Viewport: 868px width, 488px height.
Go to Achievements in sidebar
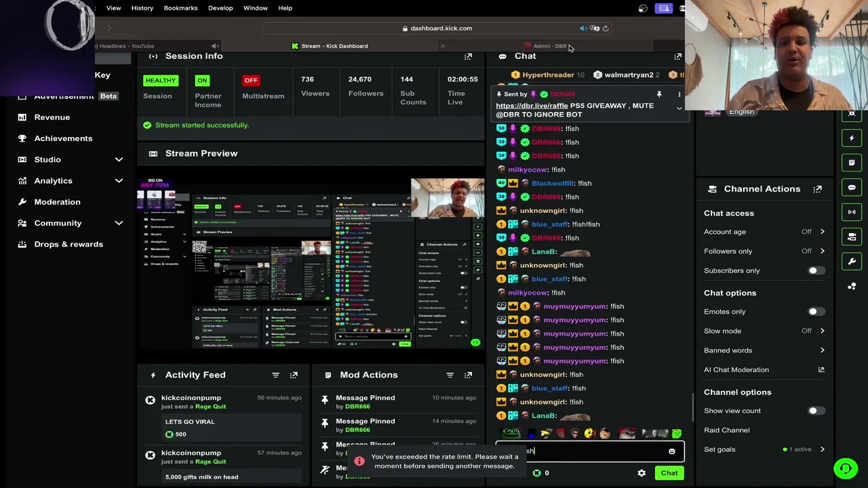(63, 138)
